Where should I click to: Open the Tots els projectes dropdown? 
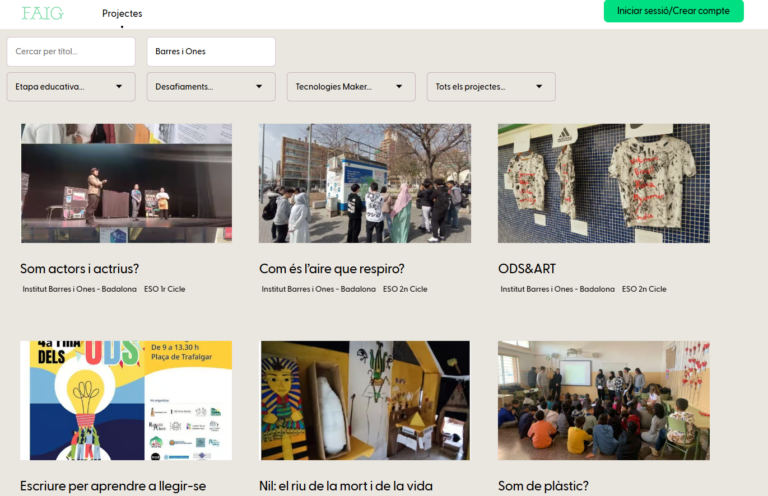tap(491, 87)
